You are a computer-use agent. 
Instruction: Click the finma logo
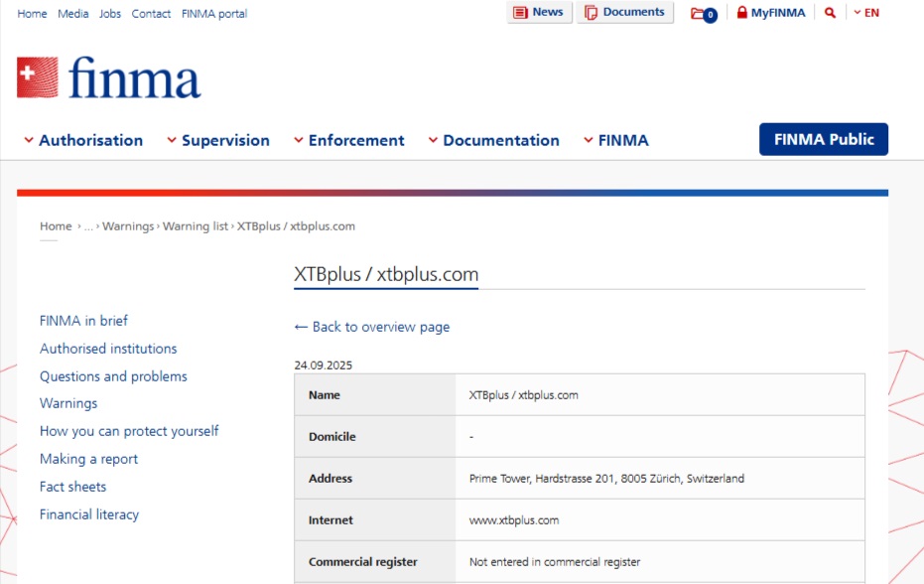pos(109,77)
